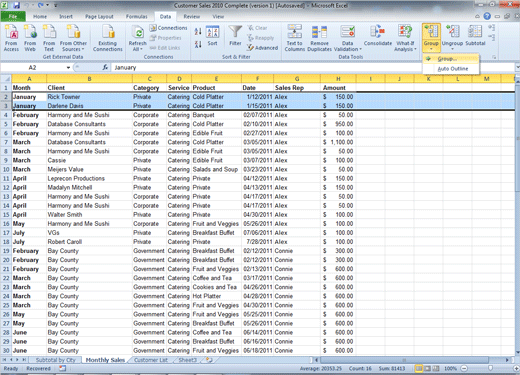Open Existing Connections
The height and width of the screenshot is (375, 520).
point(108,38)
